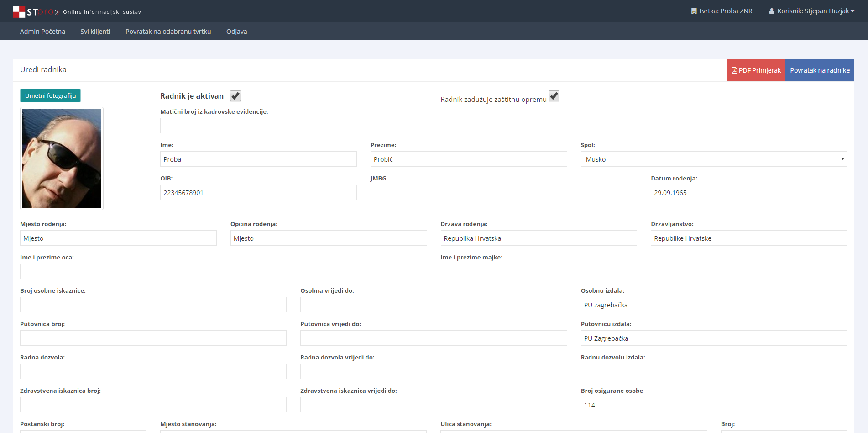Open Admin Početna menu item
Image resolution: width=868 pixels, height=433 pixels.
(x=42, y=32)
